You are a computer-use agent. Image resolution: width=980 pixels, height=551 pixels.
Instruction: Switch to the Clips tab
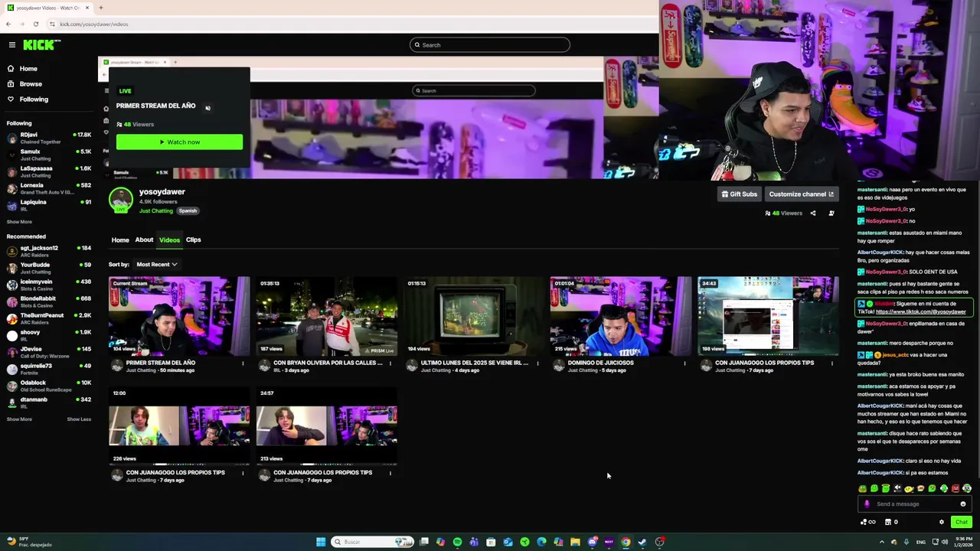pyautogui.click(x=193, y=240)
